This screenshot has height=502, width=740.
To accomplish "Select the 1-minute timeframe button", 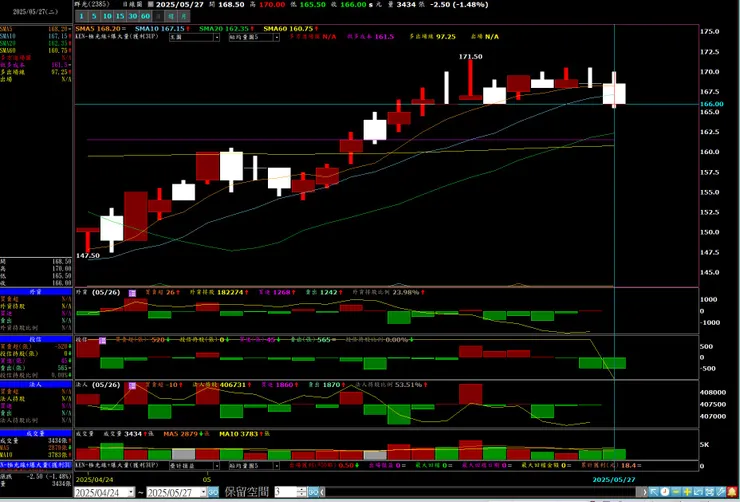I will (82, 16).
